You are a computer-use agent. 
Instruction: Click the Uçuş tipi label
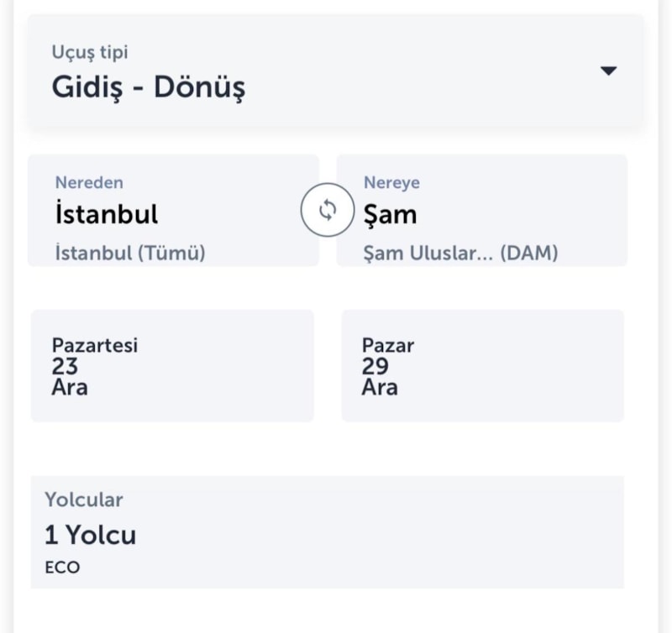coord(90,53)
